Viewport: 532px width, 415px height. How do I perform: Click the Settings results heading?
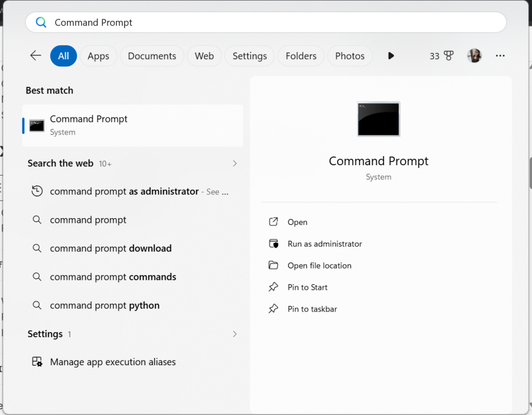(45, 334)
